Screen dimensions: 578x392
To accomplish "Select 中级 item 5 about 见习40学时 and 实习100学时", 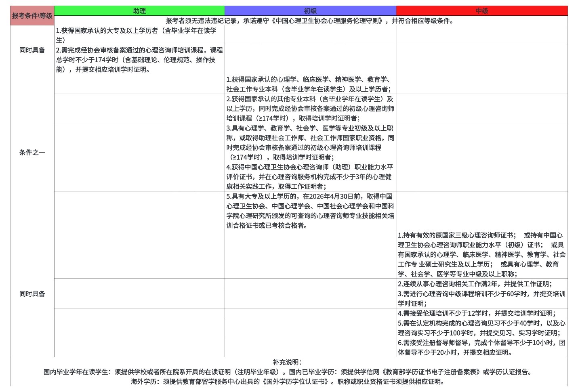I will (482, 328).
